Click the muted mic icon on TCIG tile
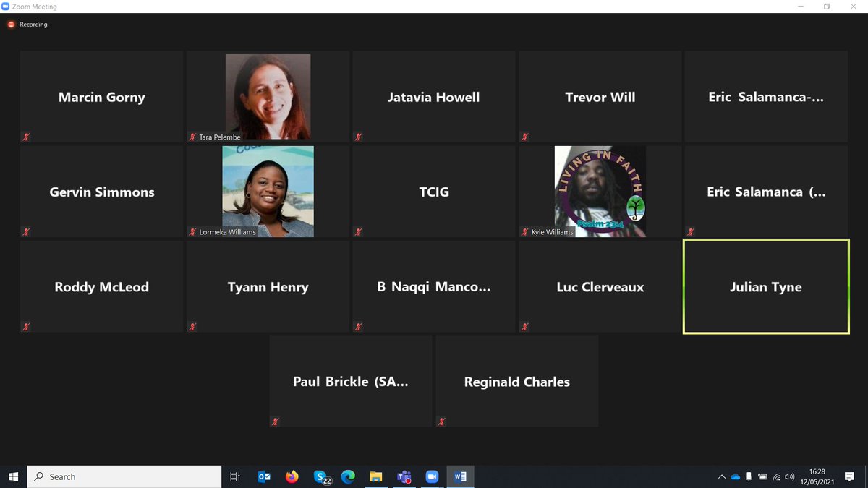This screenshot has height=488, width=868. point(359,232)
